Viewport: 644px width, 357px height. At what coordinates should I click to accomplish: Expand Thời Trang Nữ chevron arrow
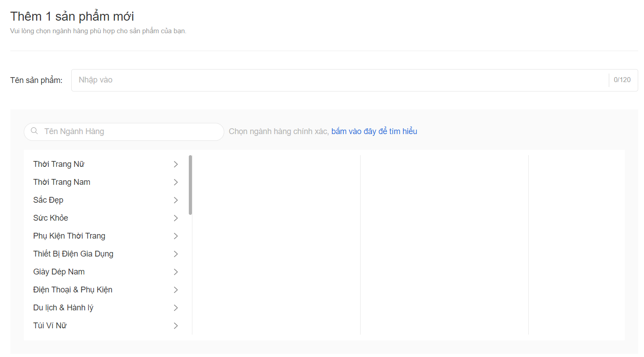pyautogui.click(x=176, y=164)
